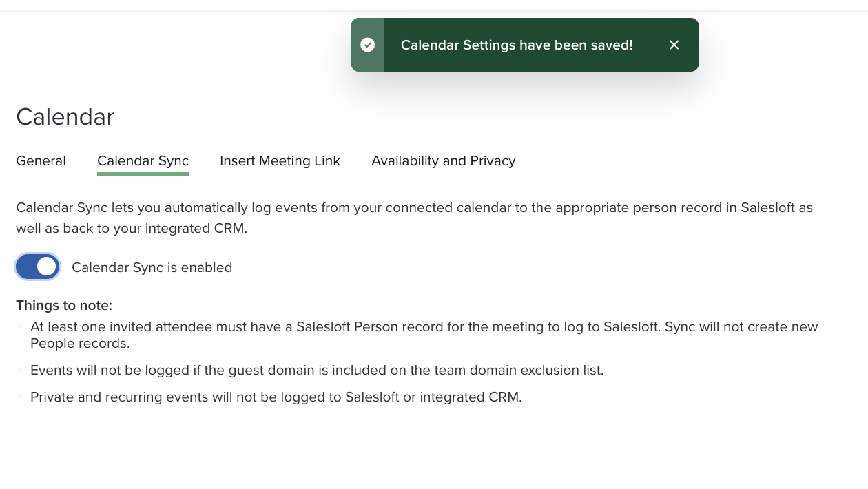Image resolution: width=868 pixels, height=489 pixels.
Task: Click the 'Calendar Sync is enabled' label
Action: click(x=152, y=268)
